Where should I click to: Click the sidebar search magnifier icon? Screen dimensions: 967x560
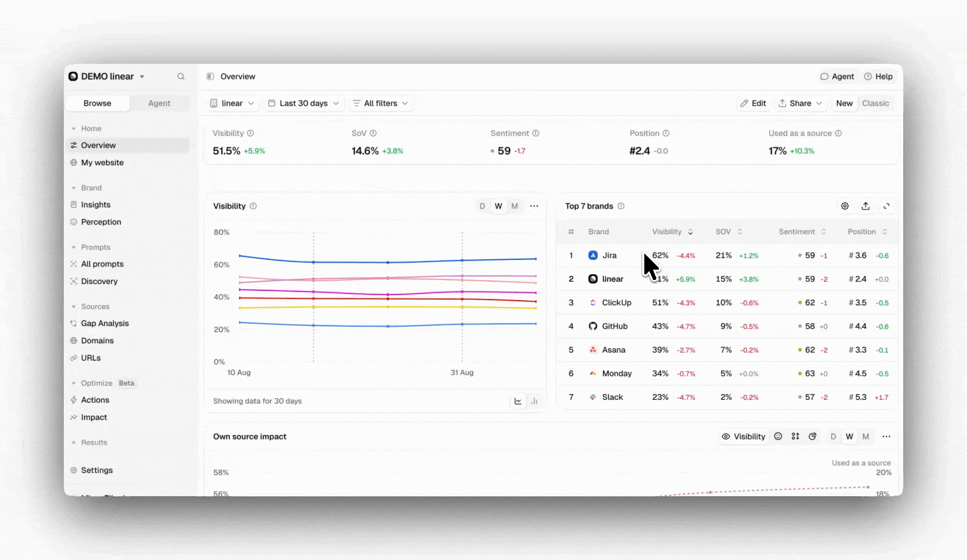coord(181,76)
